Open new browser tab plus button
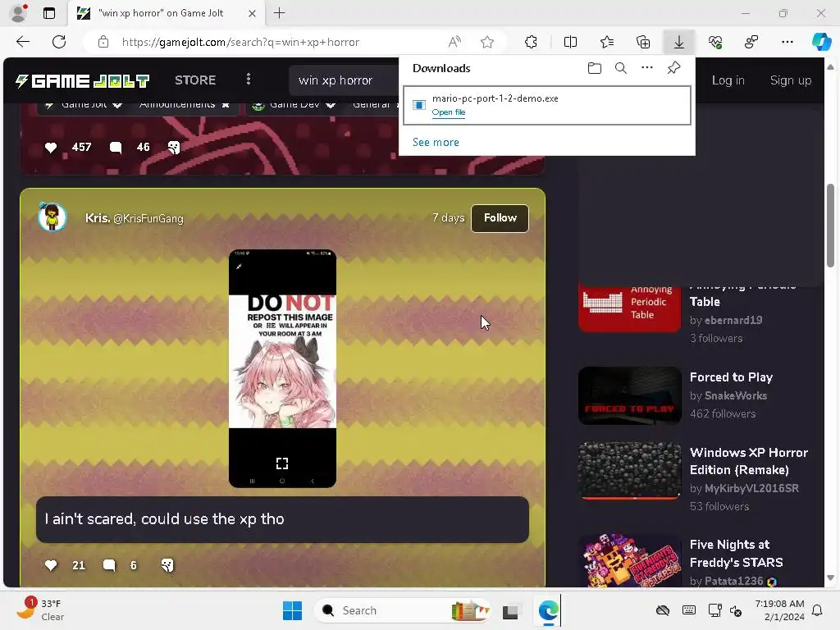 tap(279, 13)
